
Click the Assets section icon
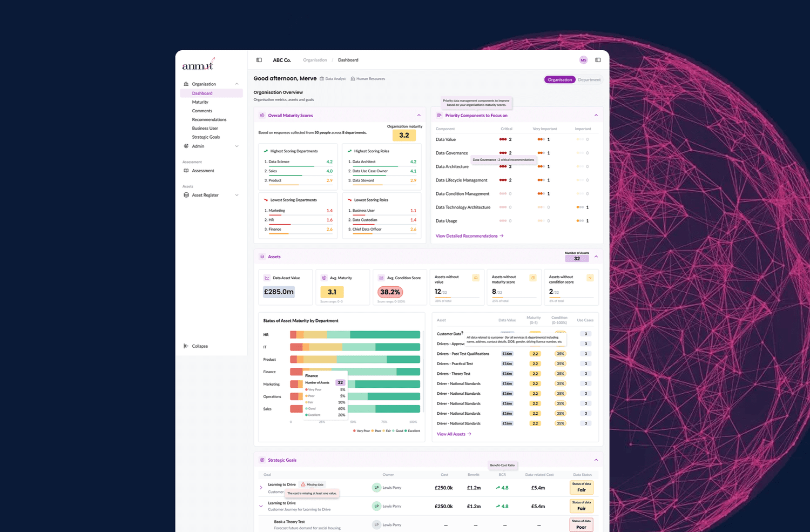click(262, 257)
